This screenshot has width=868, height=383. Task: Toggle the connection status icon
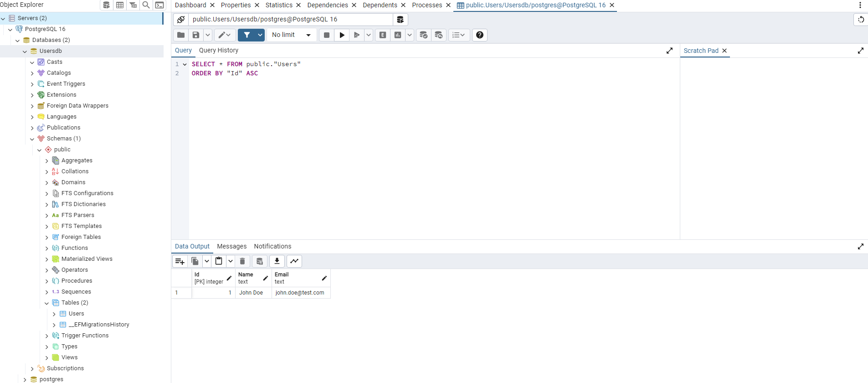tap(181, 20)
